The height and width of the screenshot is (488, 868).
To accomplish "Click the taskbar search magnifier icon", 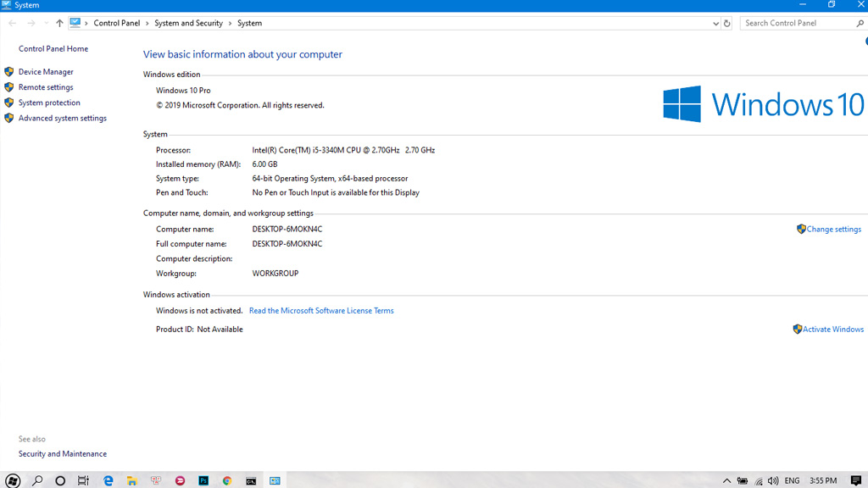I will coord(37,480).
